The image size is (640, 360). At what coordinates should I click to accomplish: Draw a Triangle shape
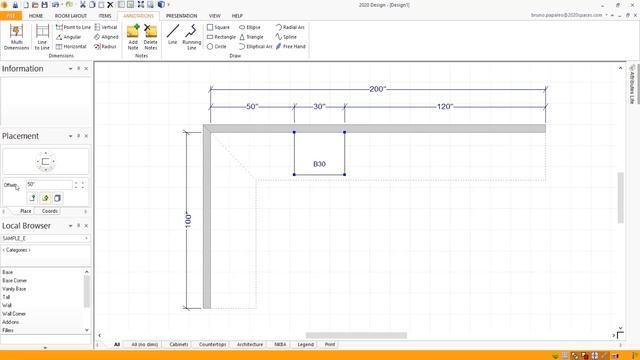[x=251, y=37]
